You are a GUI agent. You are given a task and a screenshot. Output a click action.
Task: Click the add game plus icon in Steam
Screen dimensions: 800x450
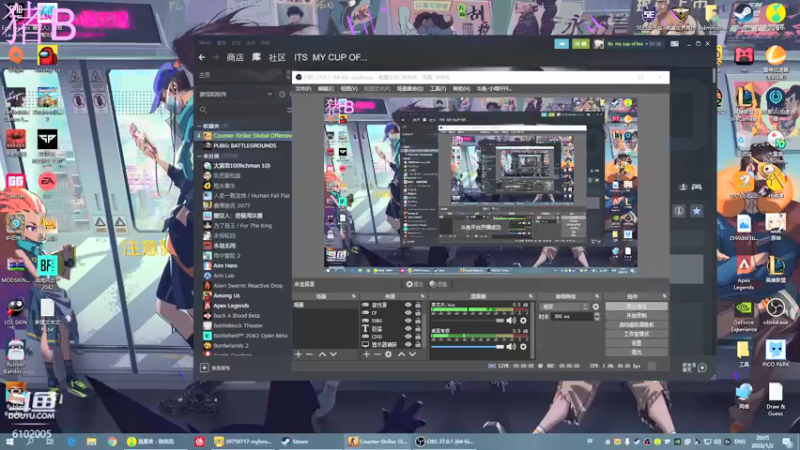coord(204,367)
